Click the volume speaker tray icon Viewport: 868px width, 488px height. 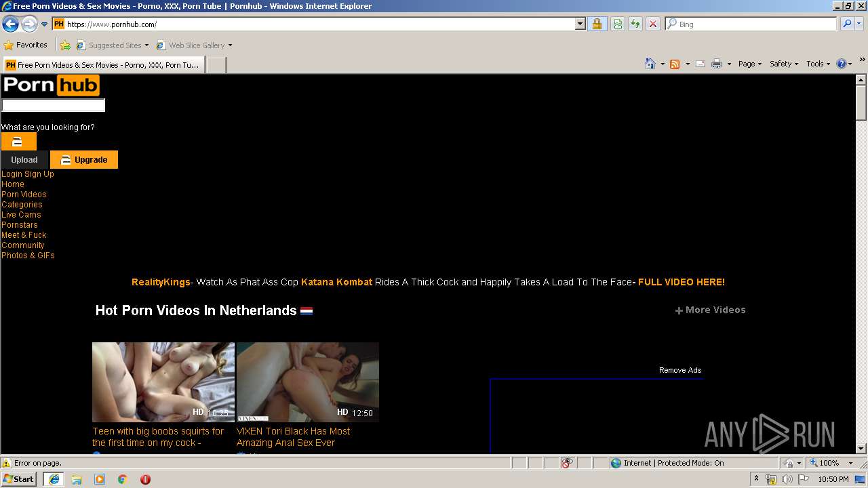point(787,479)
